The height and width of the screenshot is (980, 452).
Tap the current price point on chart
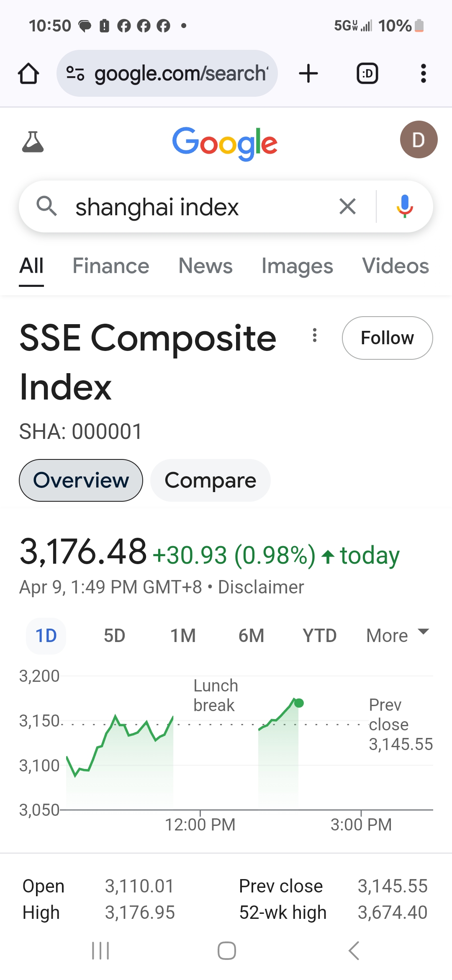(x=299, y=703)
